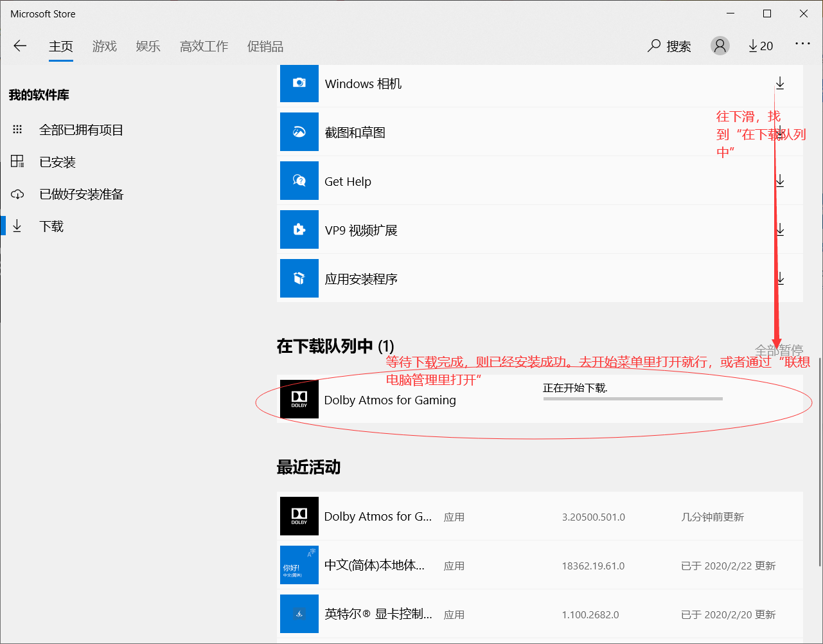The height and width of the screenshot is (644, 823).
Task: Click the back arrow button
Action: (20, 46)
